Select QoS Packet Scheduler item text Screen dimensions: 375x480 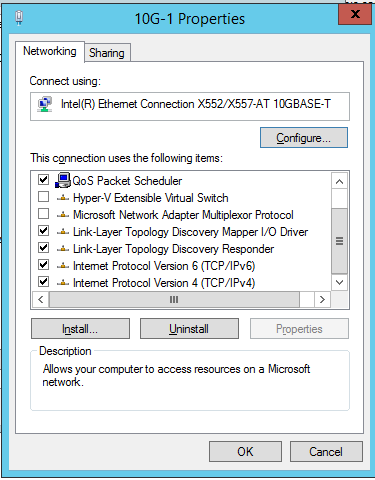pos(127,181)
